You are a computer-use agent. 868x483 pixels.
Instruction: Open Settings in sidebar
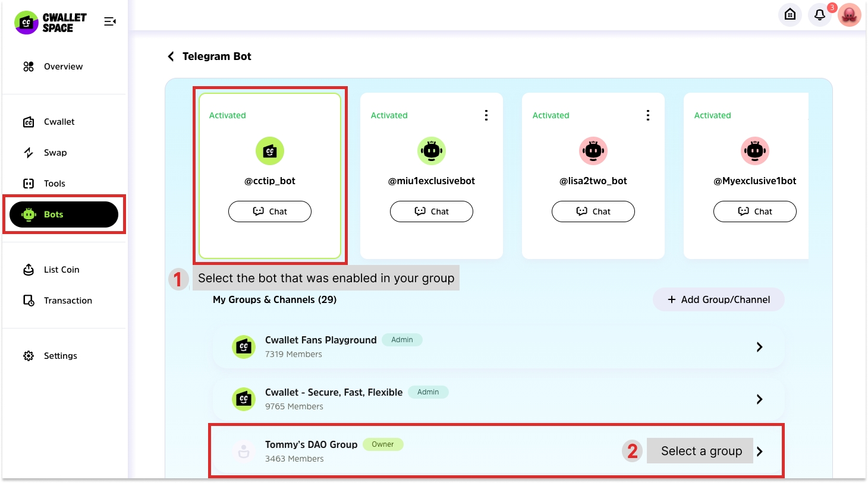point(60,356)
